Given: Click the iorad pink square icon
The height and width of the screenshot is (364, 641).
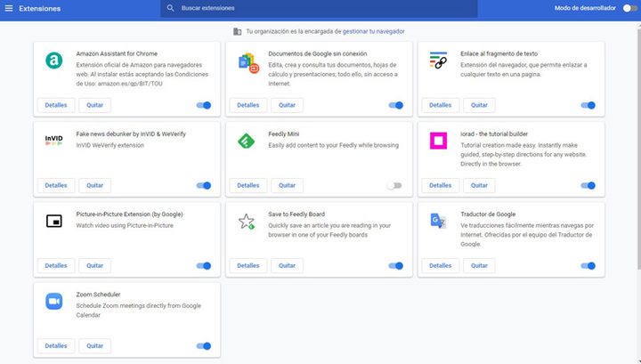Looking at the screenshot, I should [438, 141].
